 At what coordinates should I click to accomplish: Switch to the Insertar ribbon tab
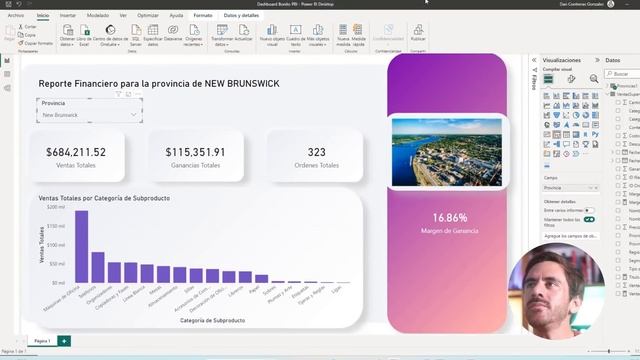point(68,16)
